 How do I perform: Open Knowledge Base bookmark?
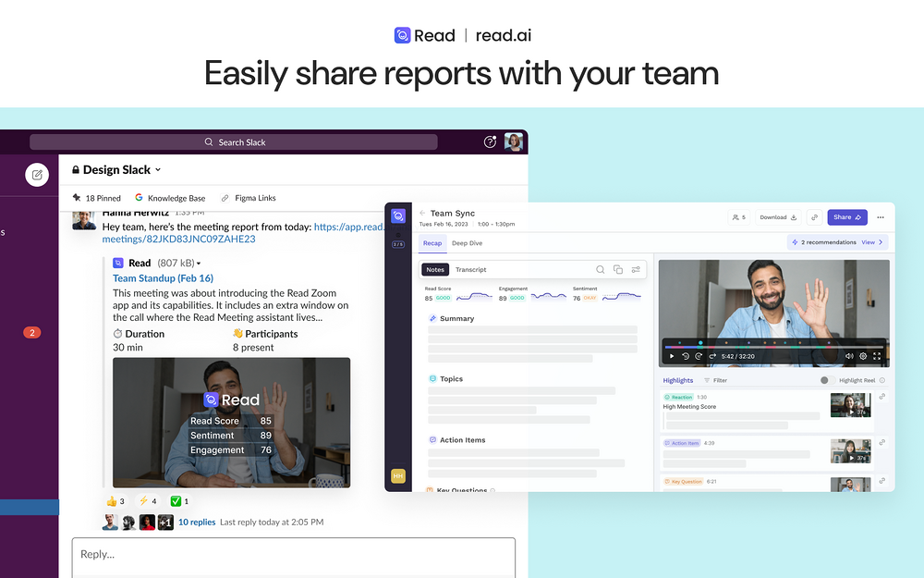pos(170,198)
